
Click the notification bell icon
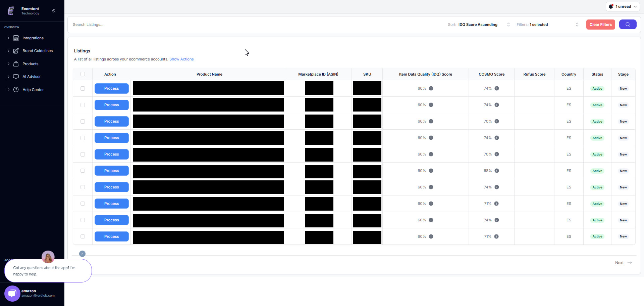pyautogui.click(x=611, y=6)
